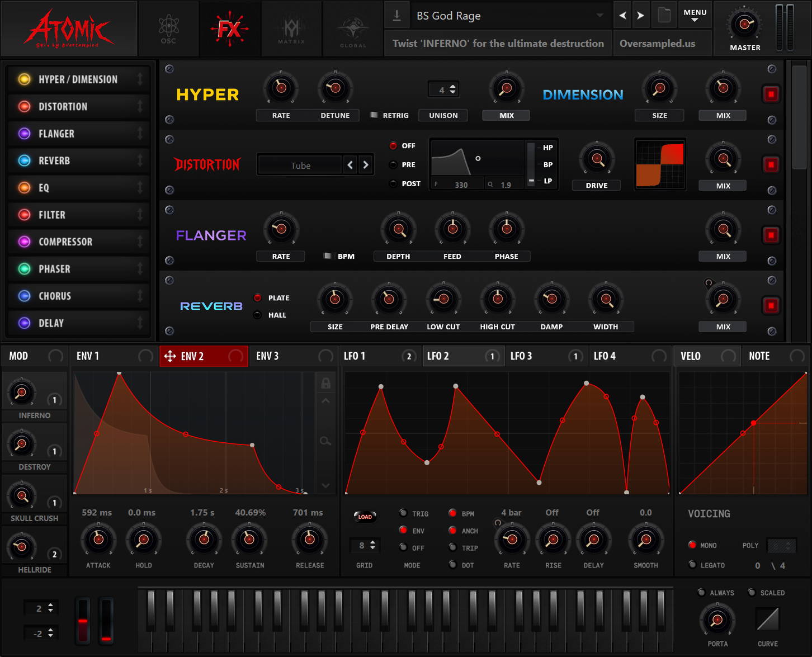Go to next preset arrow
Image resolution: width=812 pixels, height=657 pixels.
coord(641,16)
